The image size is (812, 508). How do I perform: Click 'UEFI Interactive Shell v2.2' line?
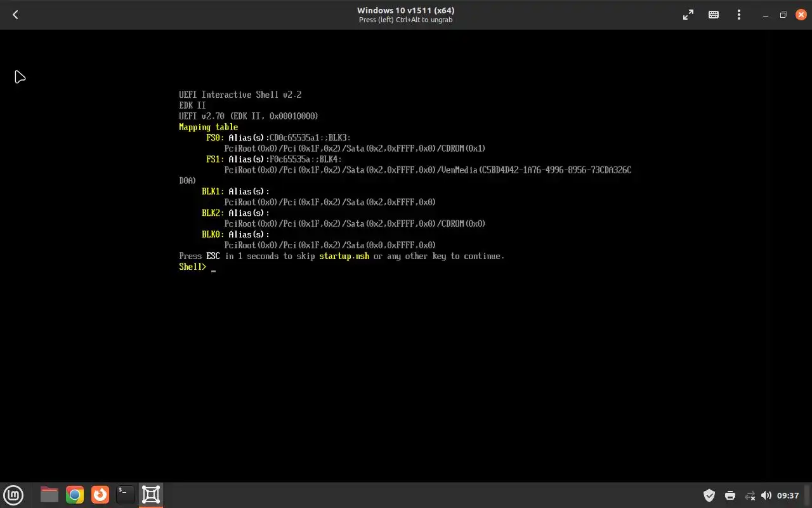(x=240, y=95)
